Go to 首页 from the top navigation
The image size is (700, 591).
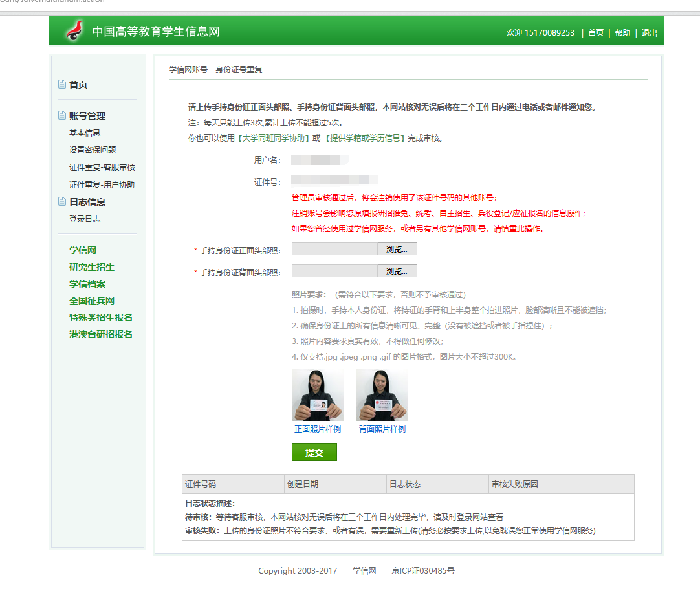pos(595,32)
